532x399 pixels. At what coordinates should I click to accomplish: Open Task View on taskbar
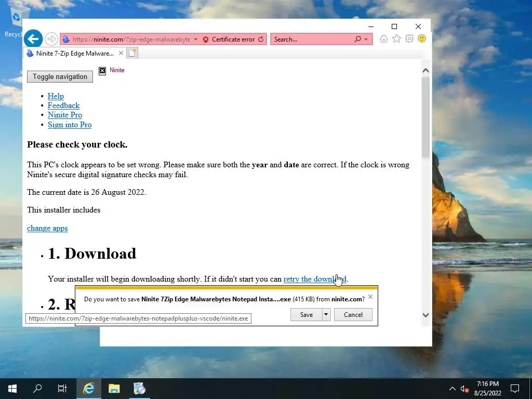62,389
